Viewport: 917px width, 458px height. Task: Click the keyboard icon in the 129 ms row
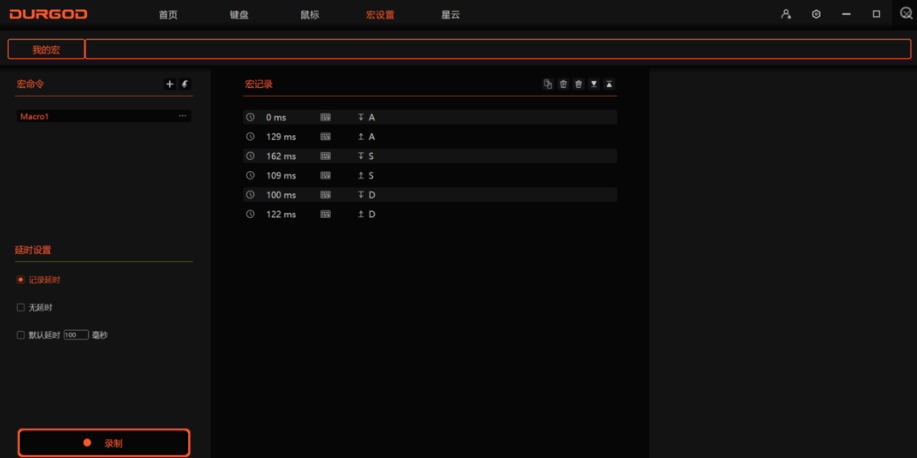pyautogui.click(x=326, y=136)
